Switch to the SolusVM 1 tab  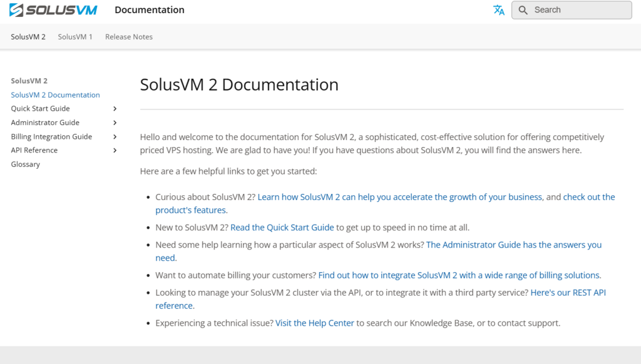tap(75, 37)
